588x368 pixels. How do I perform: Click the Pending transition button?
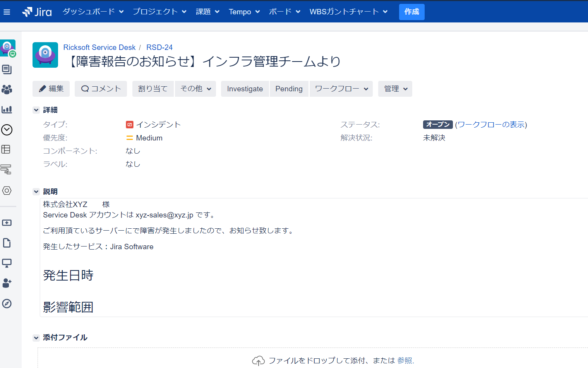point(289,89)
